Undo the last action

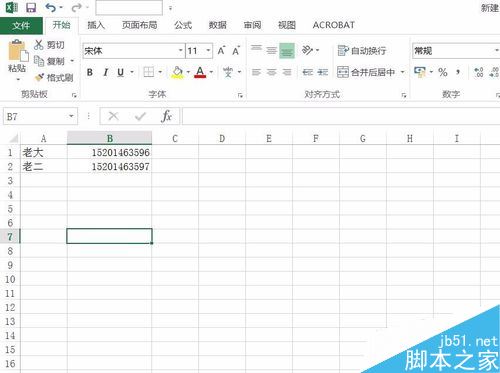pyautogui.click(x=51, y=7)
